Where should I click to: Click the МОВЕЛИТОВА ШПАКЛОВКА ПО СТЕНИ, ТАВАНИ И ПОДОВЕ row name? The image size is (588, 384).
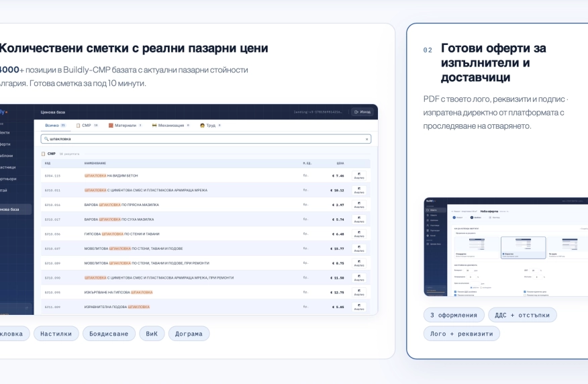click(134, 248)
